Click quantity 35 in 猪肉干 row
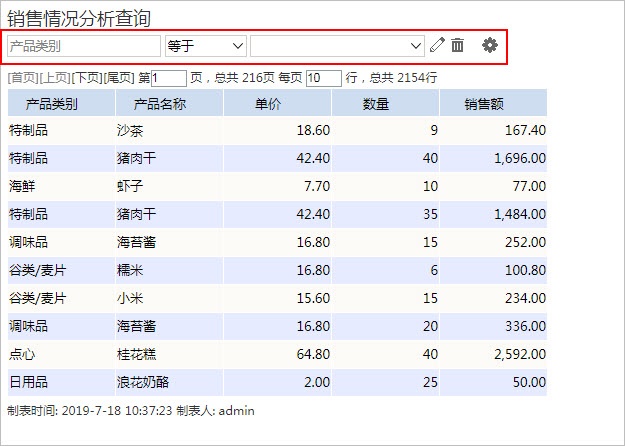Image resolution: width=625 pixels, height=446 pixels. point(385,214)
